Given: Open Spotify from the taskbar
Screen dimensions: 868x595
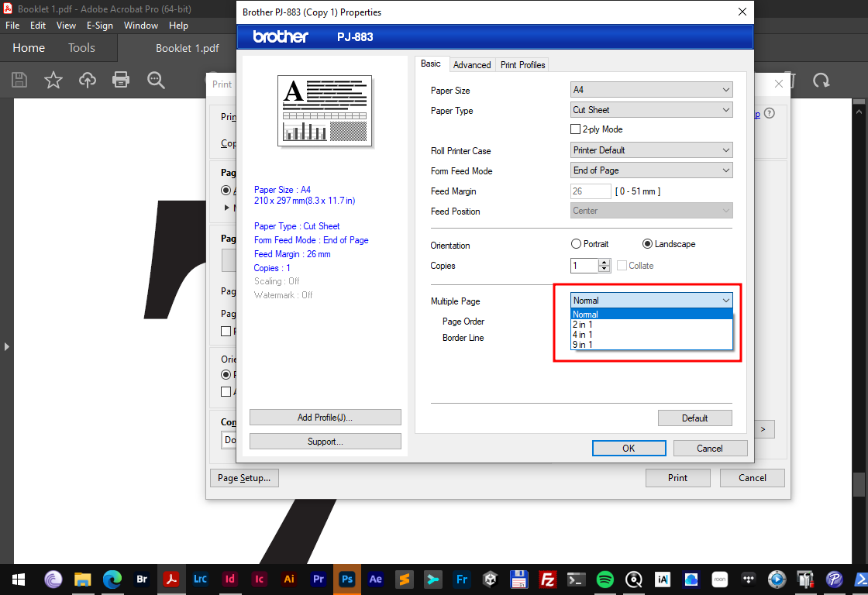Looking at the screenshot, I should point(604,579).
